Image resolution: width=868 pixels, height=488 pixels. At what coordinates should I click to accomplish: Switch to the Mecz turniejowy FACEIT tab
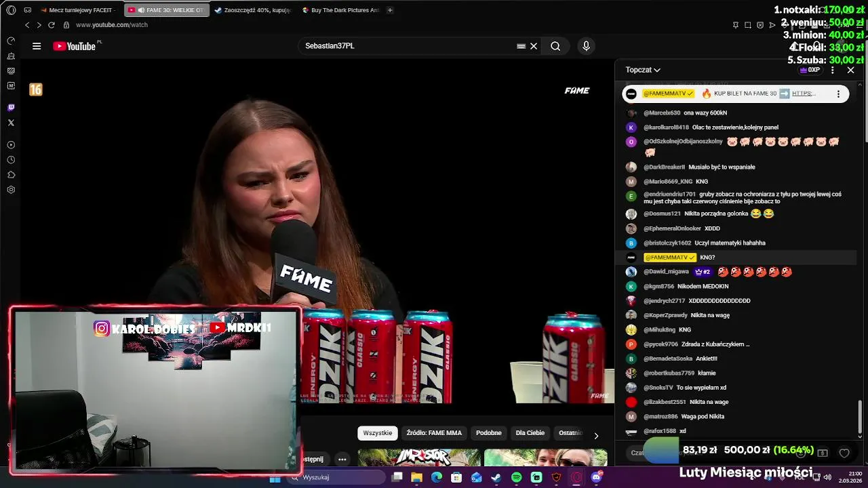coord(79,10)
